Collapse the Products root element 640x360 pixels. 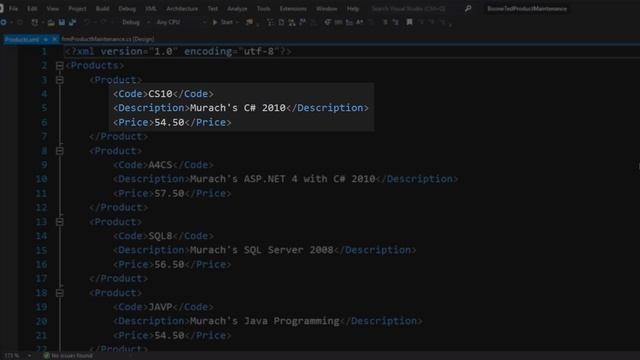pyautogui.click(x=60, y=66)
